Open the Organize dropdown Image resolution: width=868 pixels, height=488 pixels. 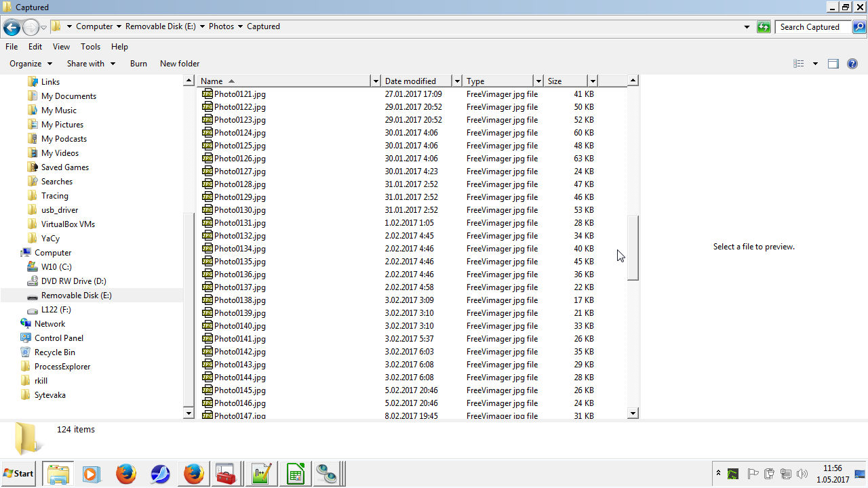point(31,64)
